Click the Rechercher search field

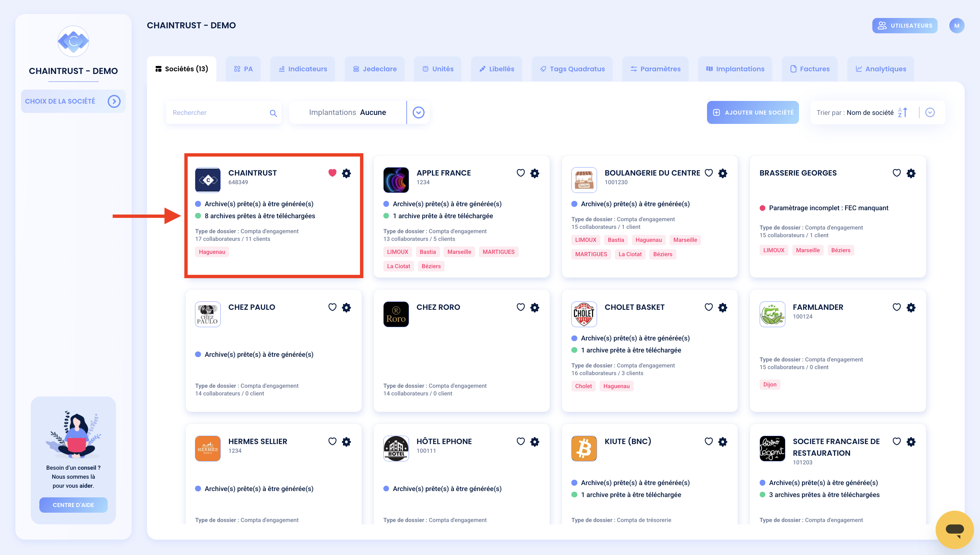(x=223, y=113)
